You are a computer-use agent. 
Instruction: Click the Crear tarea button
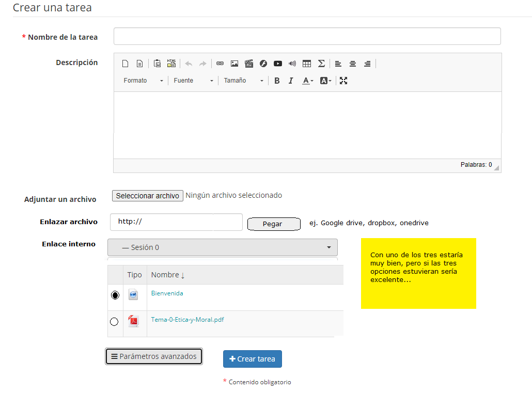pyautogui.click(x=253, y=359)
